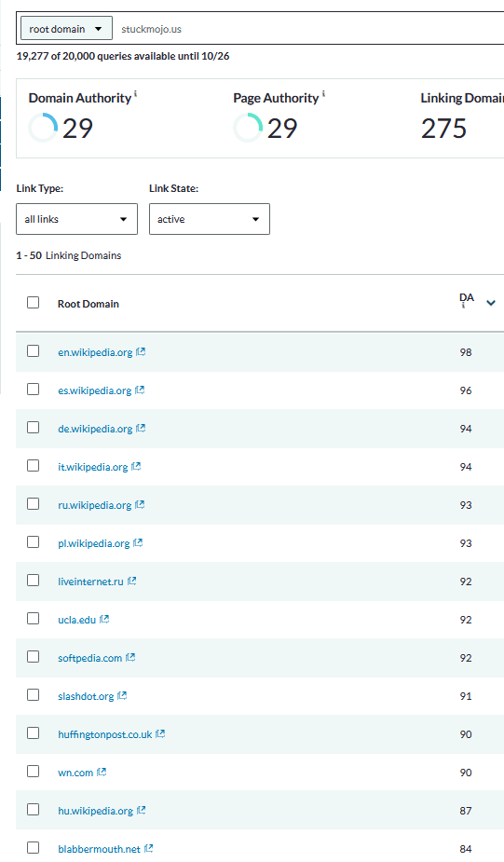Click the Root Domain column header
The width and height of the screenshot is (504, 862).
click(88, 304)
